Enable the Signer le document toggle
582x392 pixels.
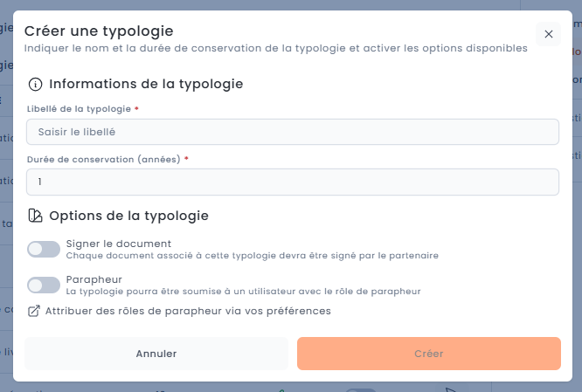click(x=44, y=250)
